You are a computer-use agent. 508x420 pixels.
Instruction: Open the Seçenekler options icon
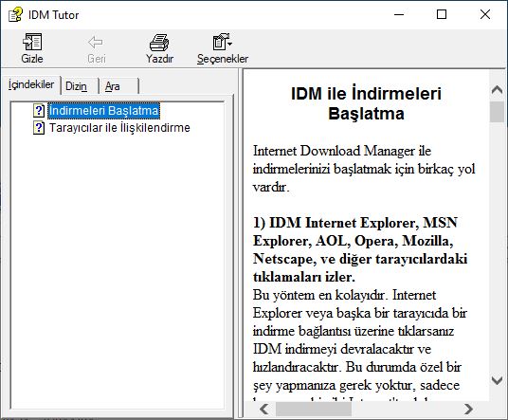coord(222,42)
